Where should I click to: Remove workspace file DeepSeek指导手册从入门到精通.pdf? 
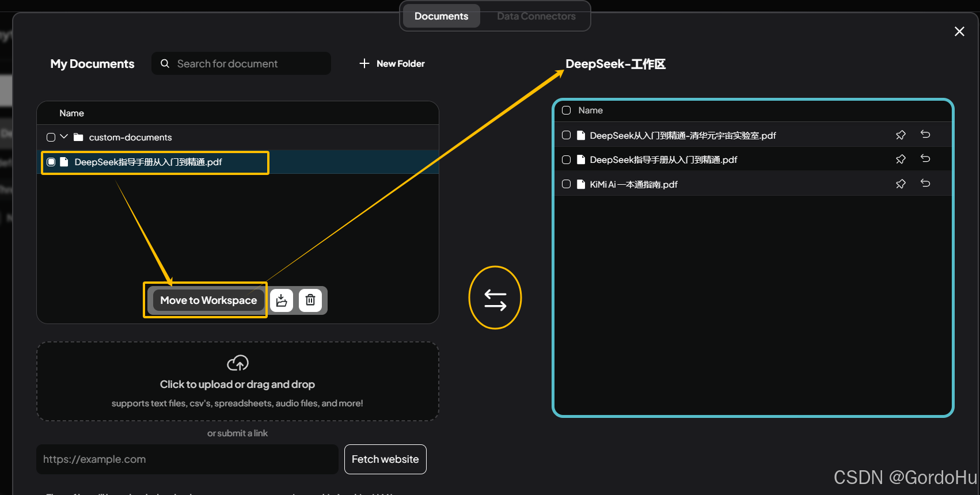pyautogui.click(x=925, y=158)
